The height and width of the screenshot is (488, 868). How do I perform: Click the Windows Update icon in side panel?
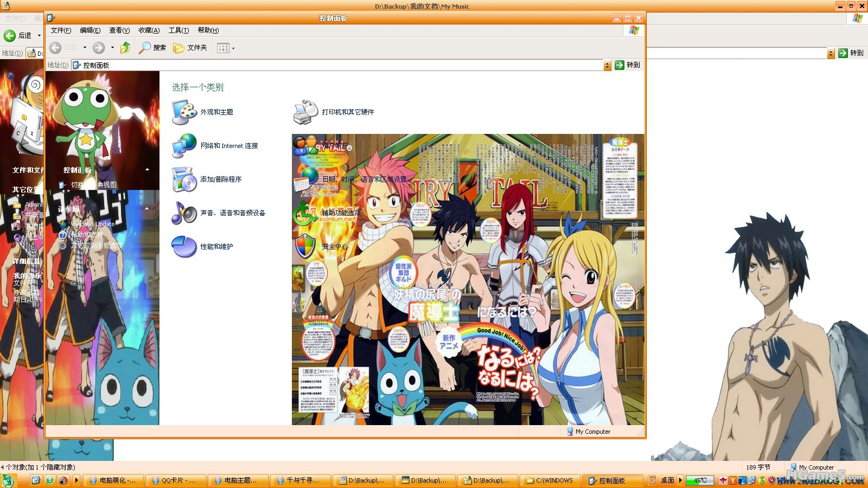[x=63, y=224]
